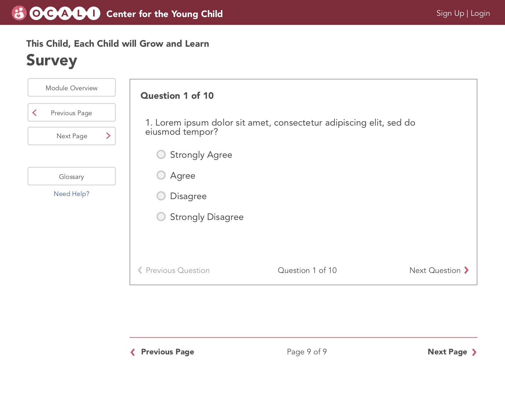Click the Need Help? link
Viewport: 505px width, 420px height.
72,194
